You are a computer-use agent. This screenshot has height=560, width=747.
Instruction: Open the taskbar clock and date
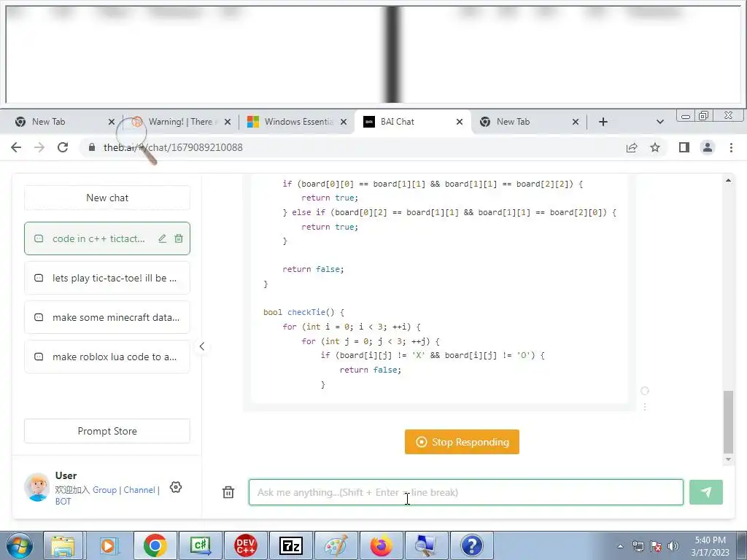(x=711, y=546)
